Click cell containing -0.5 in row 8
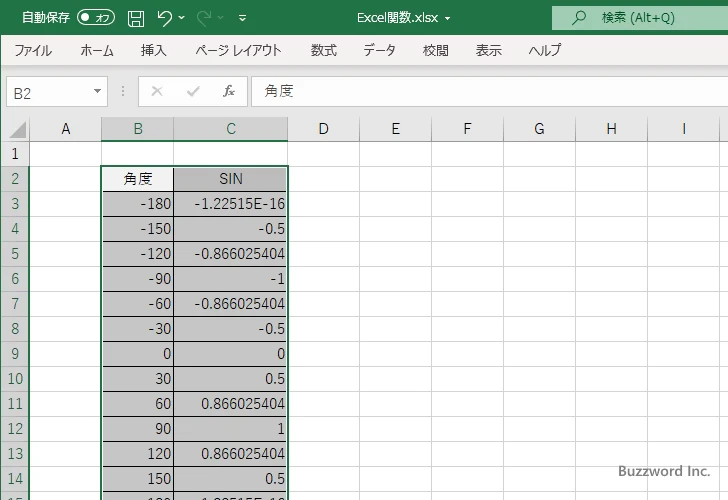Screen dimensions: 728x500 tap(231, 329)
